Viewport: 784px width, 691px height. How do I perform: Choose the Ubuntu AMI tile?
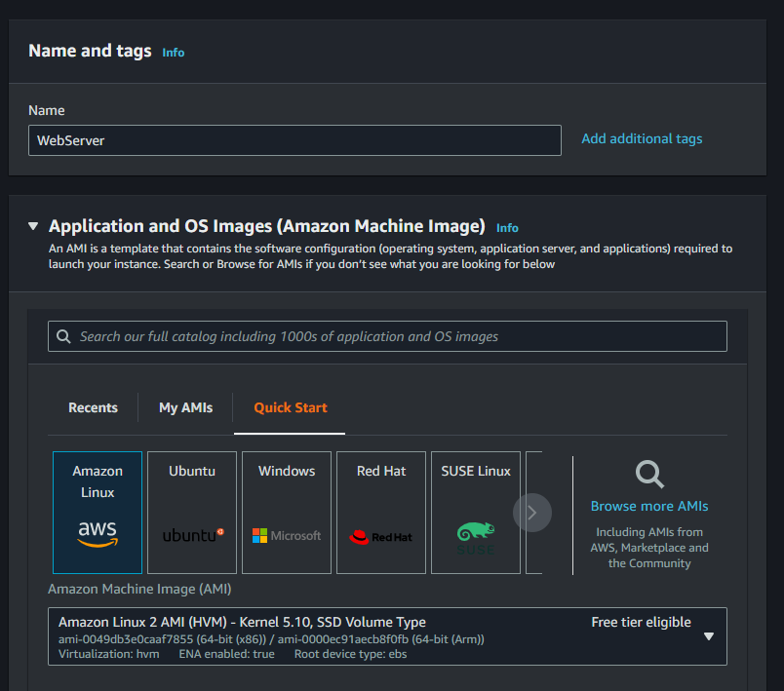(192, 513)
